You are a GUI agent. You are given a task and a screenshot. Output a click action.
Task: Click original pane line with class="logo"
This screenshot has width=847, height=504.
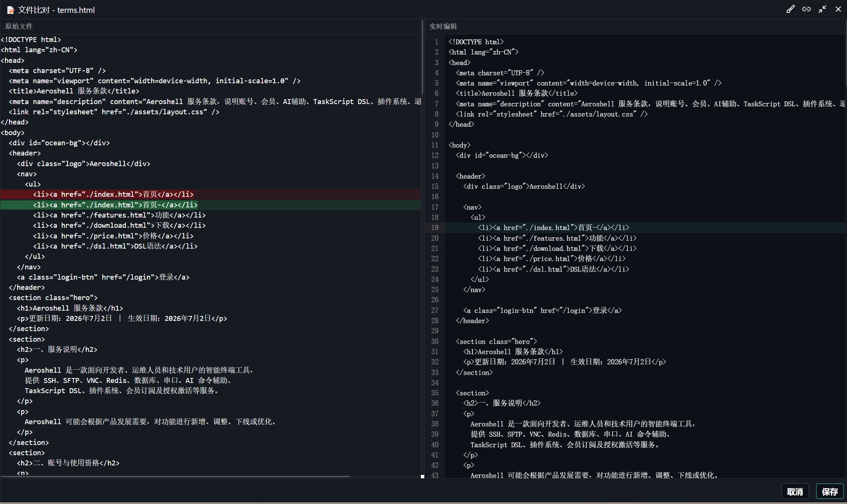[83, 164]
